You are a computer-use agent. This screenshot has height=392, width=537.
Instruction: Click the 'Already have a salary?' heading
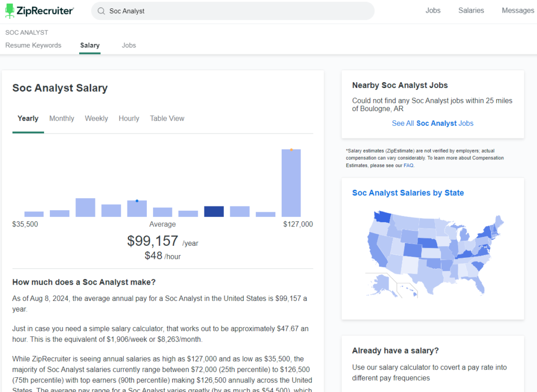(395, 351)
